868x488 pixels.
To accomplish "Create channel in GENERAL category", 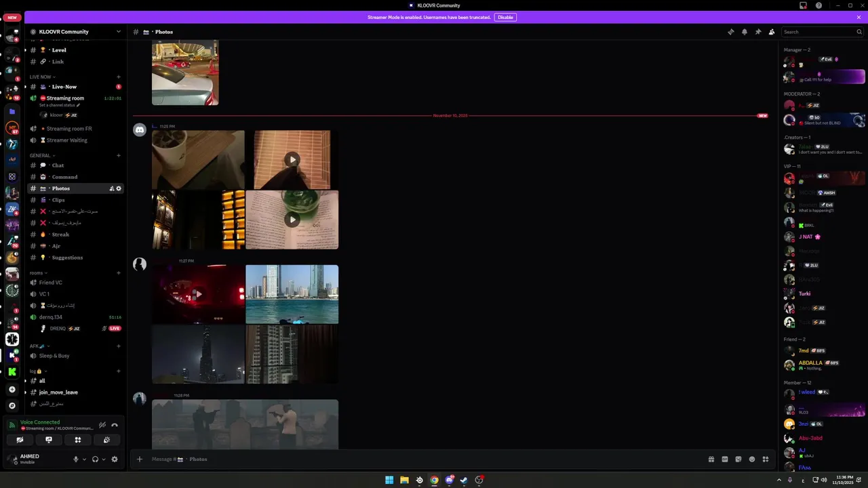I will (119, 155).
